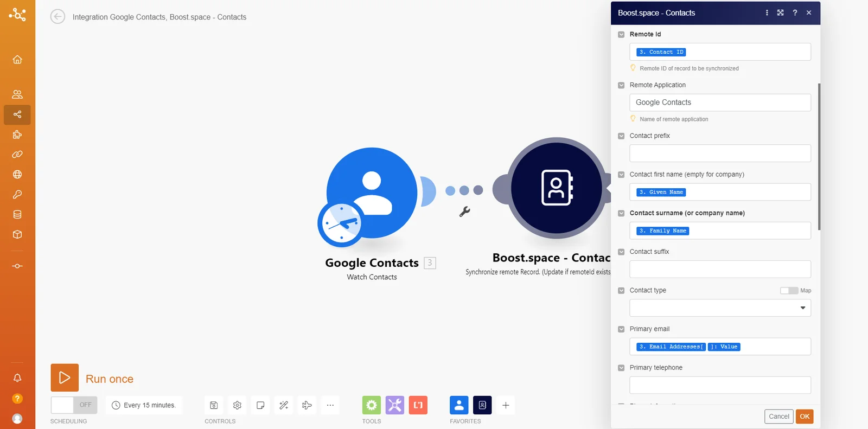Click the Contact first name field
Image resolution: width=868 pixels, height=429 pixels.
720,192
